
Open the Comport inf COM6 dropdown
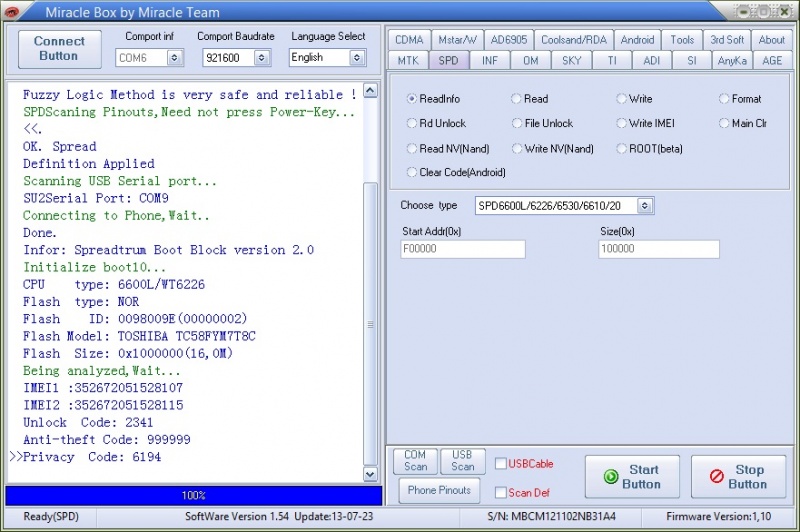click(x=174, y=58)
